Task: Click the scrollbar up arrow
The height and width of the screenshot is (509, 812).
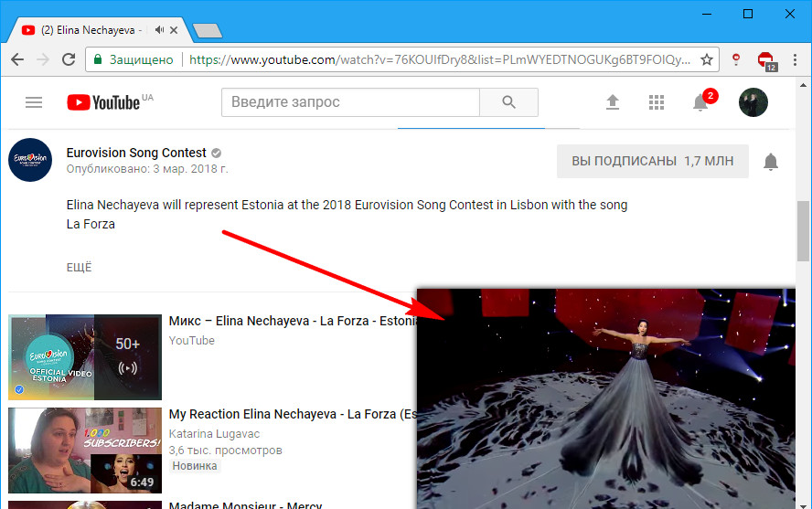Action: 803,85
